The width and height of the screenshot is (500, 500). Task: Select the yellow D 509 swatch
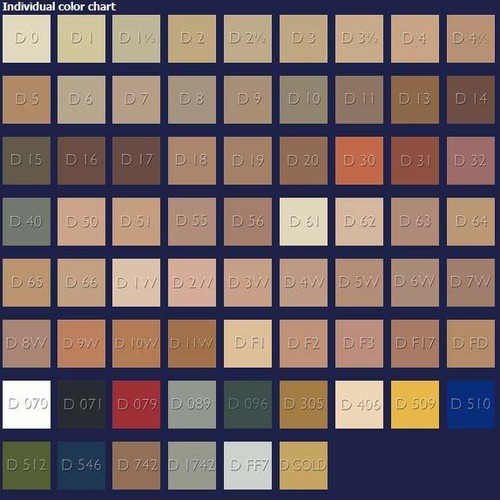click(415, 405)
